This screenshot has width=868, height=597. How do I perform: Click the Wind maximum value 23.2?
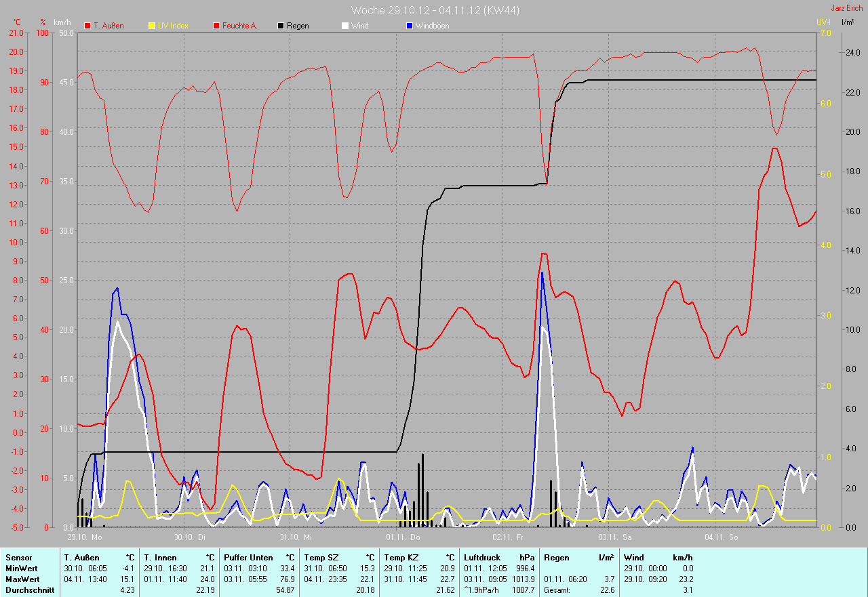(x=685, y=579)
